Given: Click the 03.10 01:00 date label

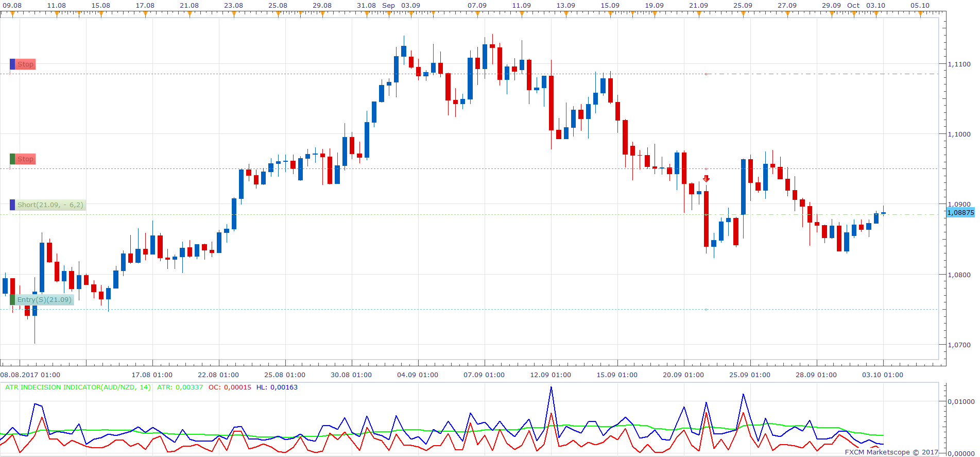Looking at the screenshot, I should (883, 375).
